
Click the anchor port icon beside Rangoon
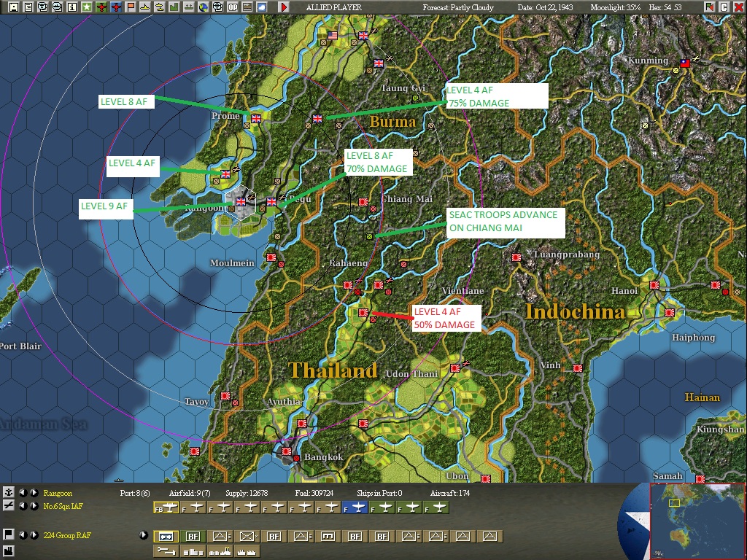pos(8,492)
